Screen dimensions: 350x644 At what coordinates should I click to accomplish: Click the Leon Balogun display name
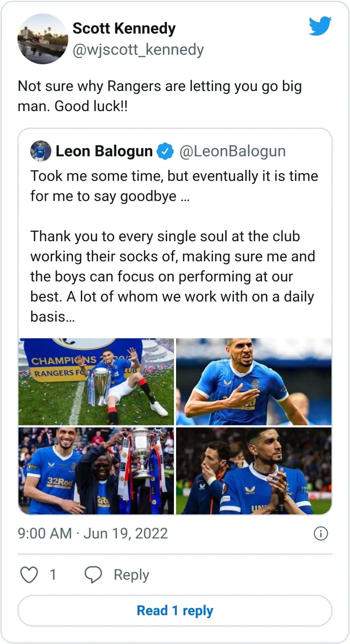click(104, 151)
